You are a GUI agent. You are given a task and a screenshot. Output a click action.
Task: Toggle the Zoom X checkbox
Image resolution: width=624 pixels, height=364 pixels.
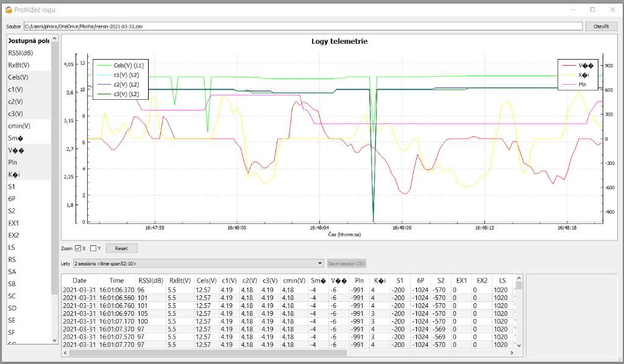tap(77, 248)
